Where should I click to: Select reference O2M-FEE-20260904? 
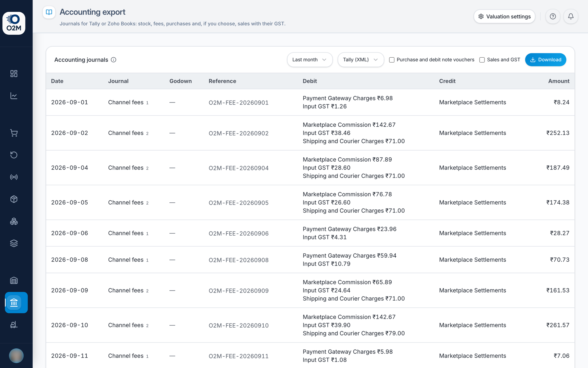click(x=239, y=168)
